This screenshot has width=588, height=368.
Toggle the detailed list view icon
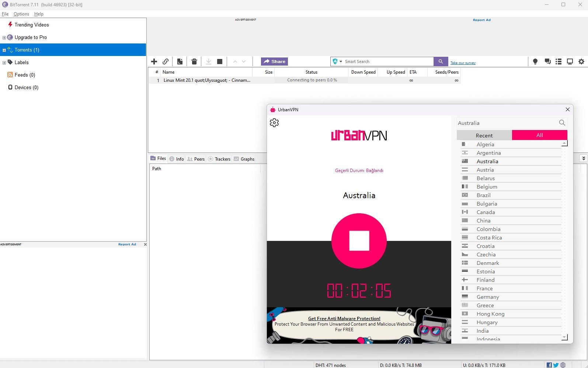pos(559,62)
